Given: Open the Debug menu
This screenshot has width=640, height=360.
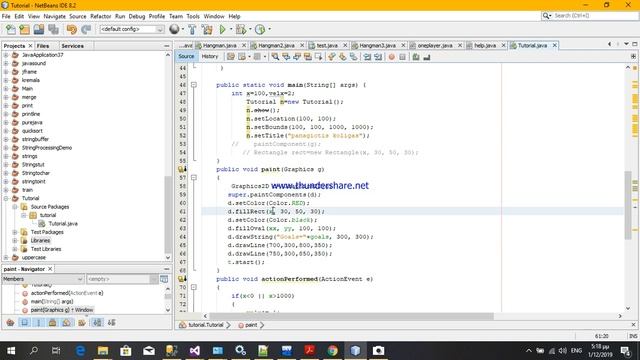Looking at the screenshot, I should (137, 16).
